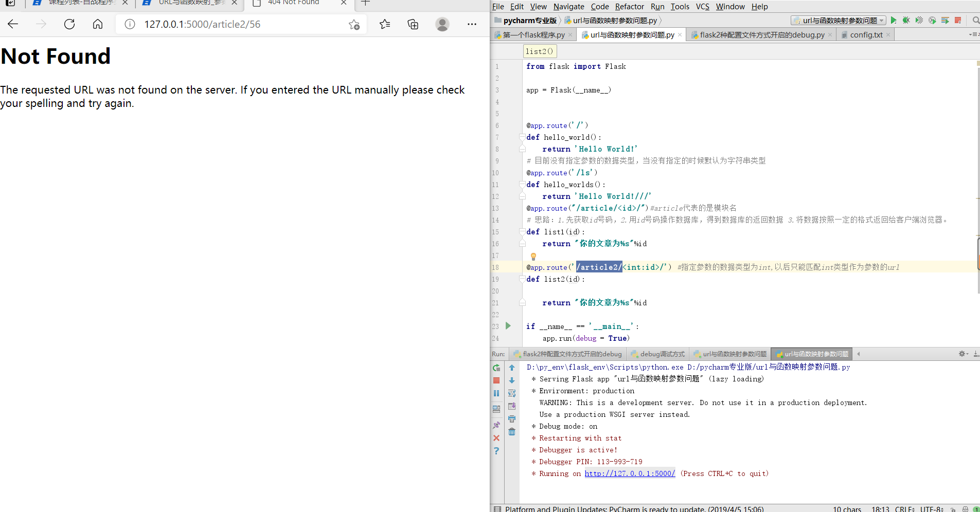Run with coverage in PyCharm
This screenshot has height=512, width=980.
coord(919,20)
